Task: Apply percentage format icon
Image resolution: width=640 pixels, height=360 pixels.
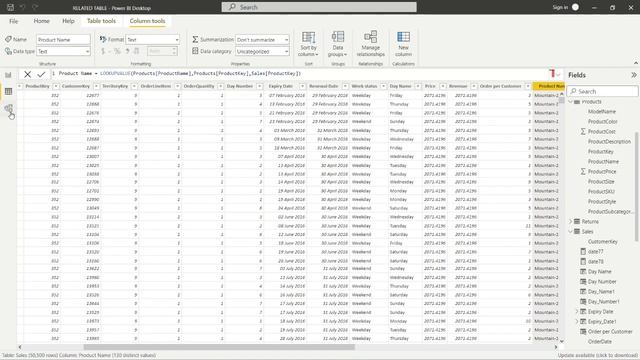Action: click(x=117, y=51)
